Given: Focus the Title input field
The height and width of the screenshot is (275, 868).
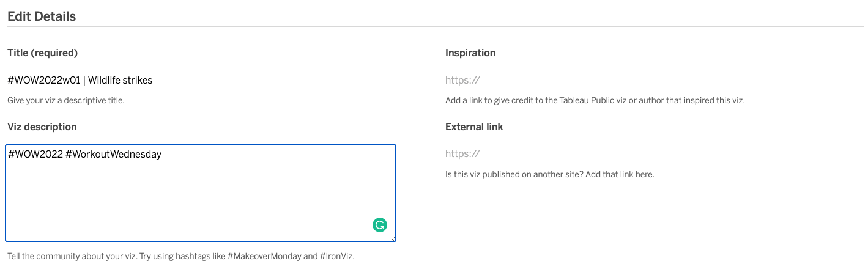Looking at the screenshot, I should pos(202,80).
